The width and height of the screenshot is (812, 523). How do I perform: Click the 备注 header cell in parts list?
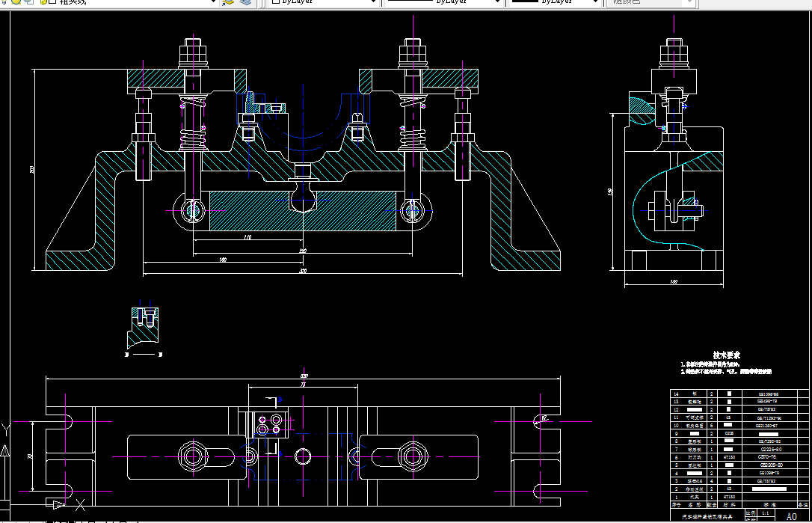tap(802, 504)
